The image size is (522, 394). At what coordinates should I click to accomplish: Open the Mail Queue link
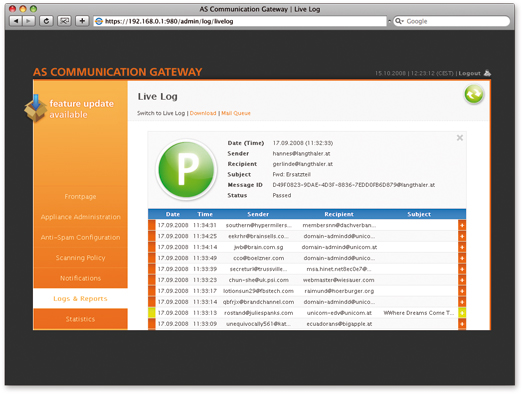click(236, 113)
